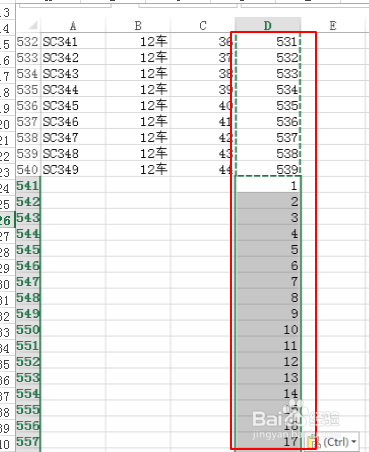The height and width of the screenshot is (452, 369).
Task: Click column D cell with value 1
Action: (268, 185)
